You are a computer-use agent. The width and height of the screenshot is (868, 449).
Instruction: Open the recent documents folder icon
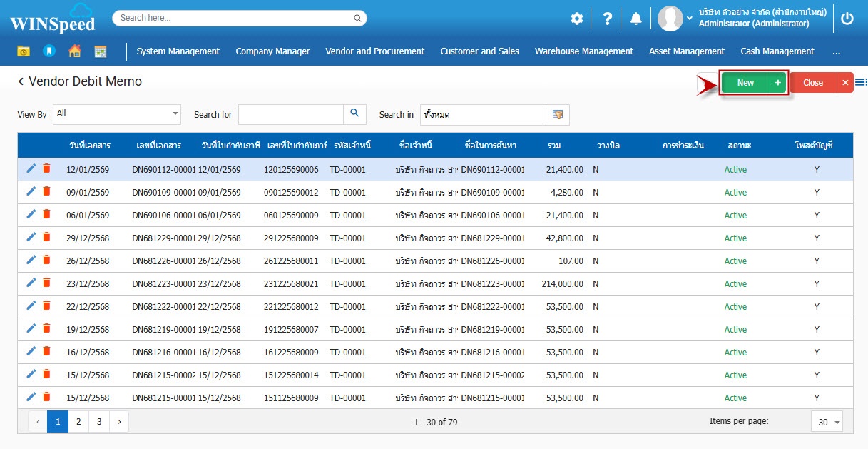tap(24, 51)
